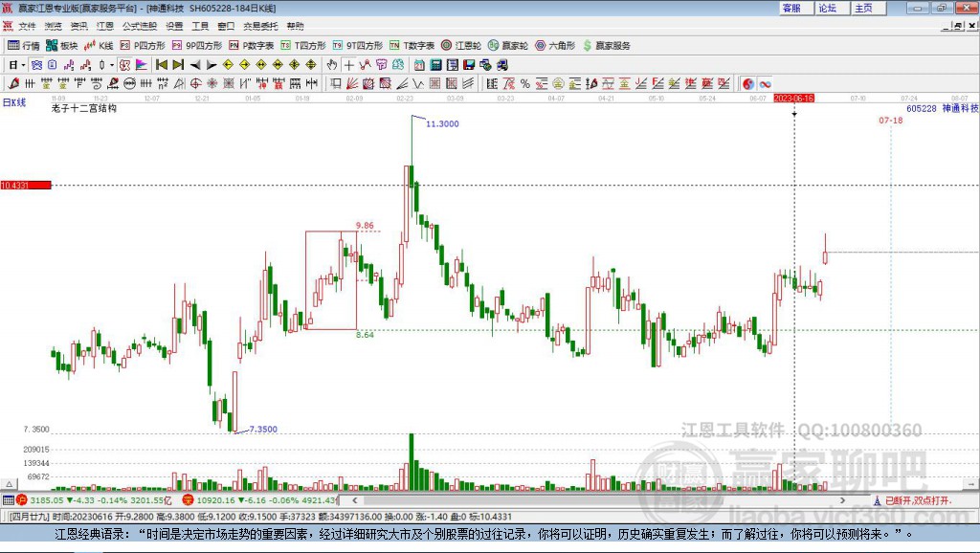Open the 浏览 menu
The width and height of the screenshot is (980, 553).
[x=54, y=26]
